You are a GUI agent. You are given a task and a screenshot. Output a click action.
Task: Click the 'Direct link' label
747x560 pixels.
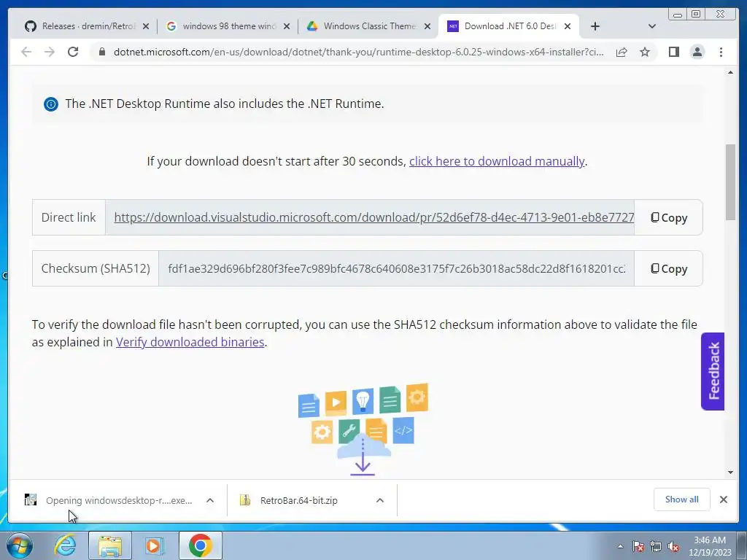69,217
